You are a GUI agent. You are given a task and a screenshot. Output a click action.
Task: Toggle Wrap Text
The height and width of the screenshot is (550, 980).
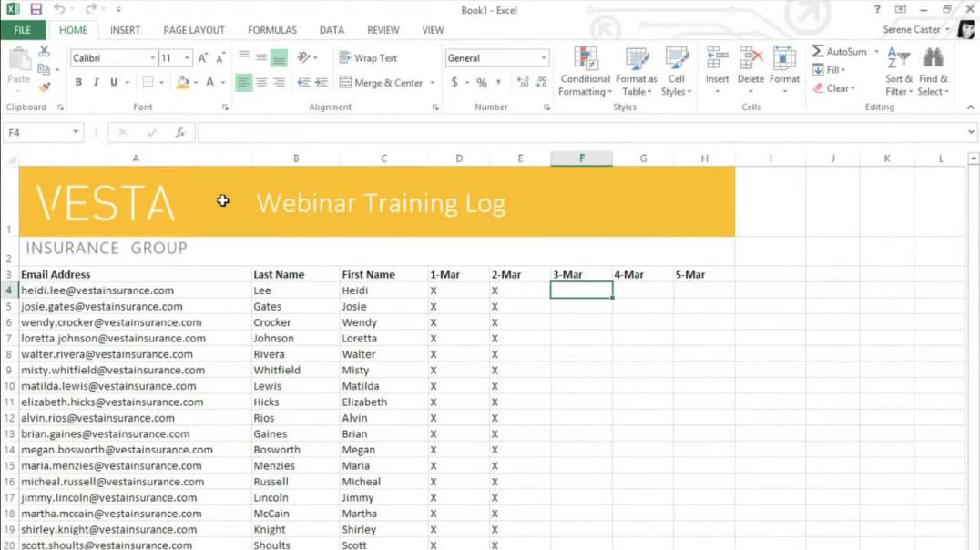coord(368,57)
